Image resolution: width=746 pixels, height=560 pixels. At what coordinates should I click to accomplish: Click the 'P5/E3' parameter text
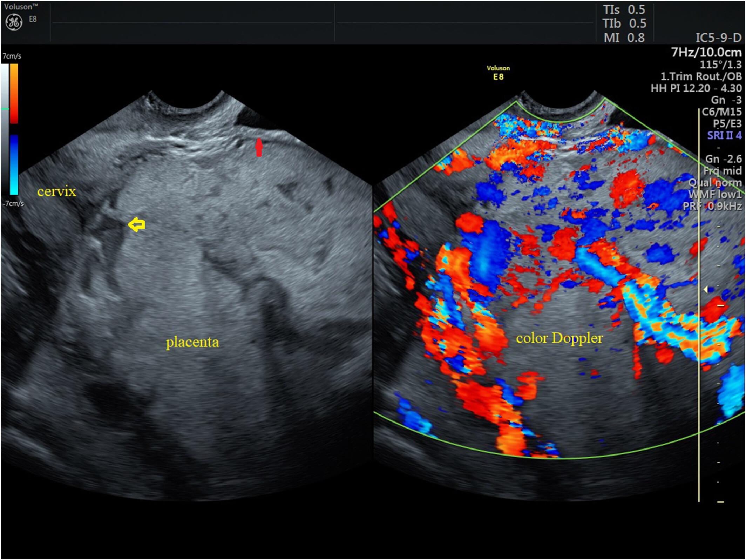pos(727,123)
